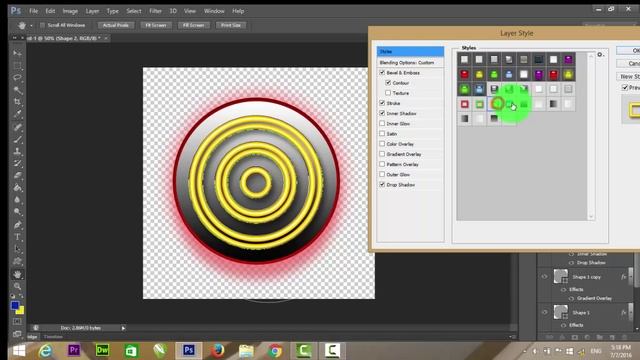Open Internet Explorer from taskbar
Screen dimensions: 640x360
pos(45,350)
